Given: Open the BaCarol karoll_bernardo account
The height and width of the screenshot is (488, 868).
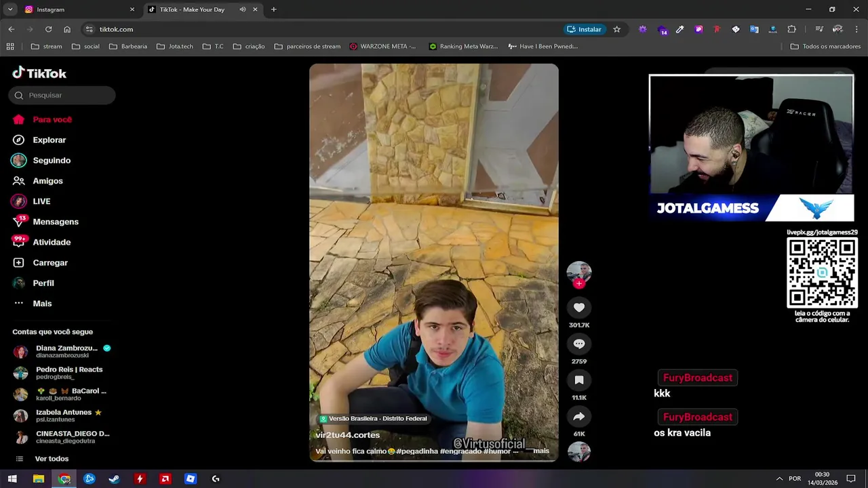Looking at the screenshot, I should (60, 394).
